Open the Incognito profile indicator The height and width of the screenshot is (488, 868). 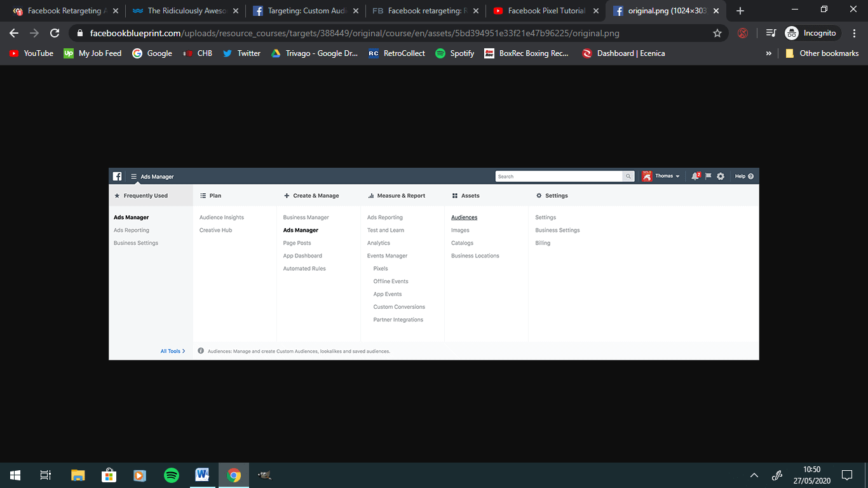point(813,33)
